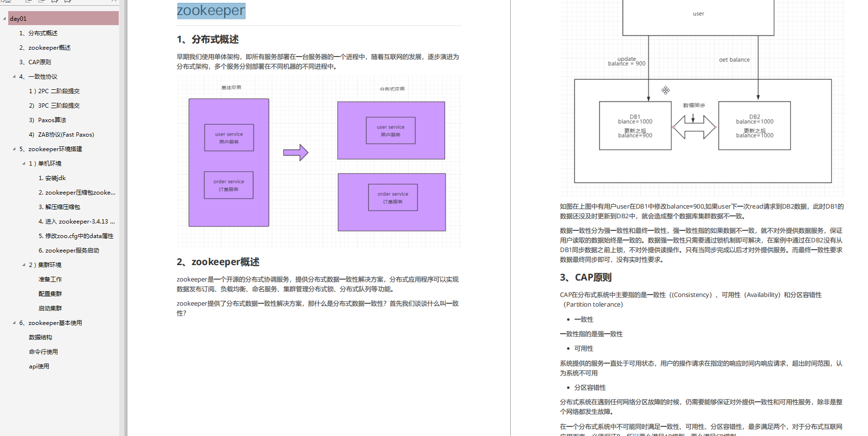
Task: Open the '6. zookeeper服务启动' bookmark
Action: point(69,251)
